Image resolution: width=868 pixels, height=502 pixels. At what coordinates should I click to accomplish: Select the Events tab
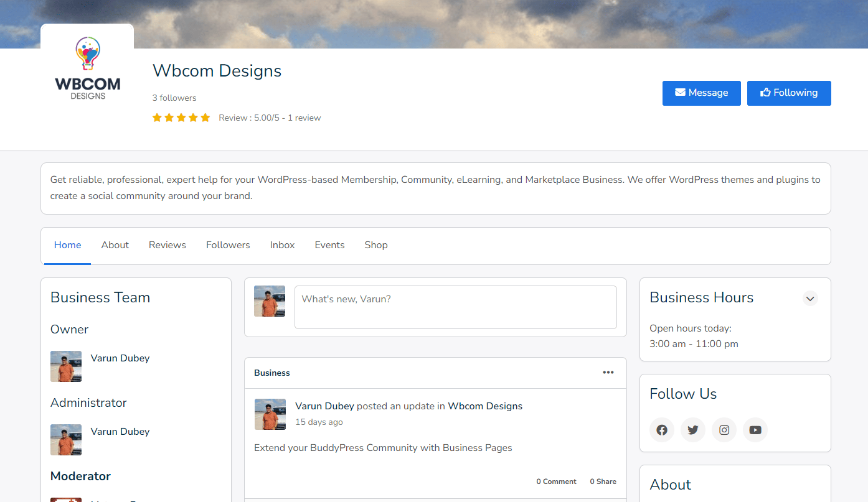[x=329, y=245]
